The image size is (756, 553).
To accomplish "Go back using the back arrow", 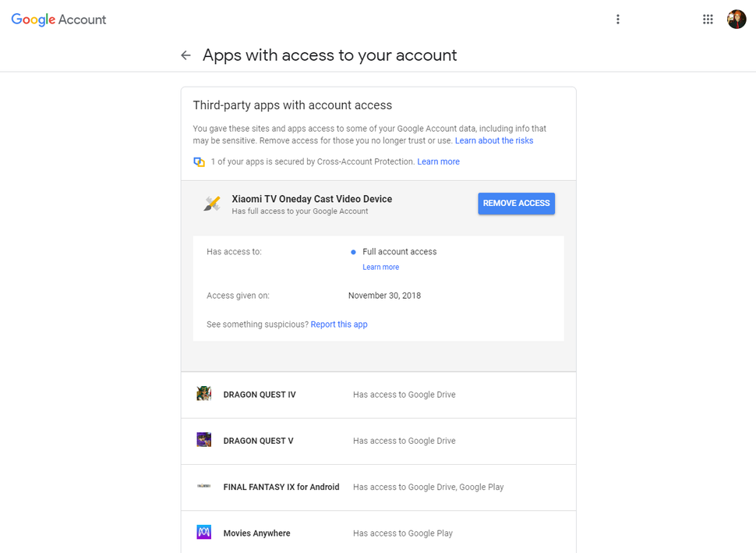I will (x=185, y=55).
